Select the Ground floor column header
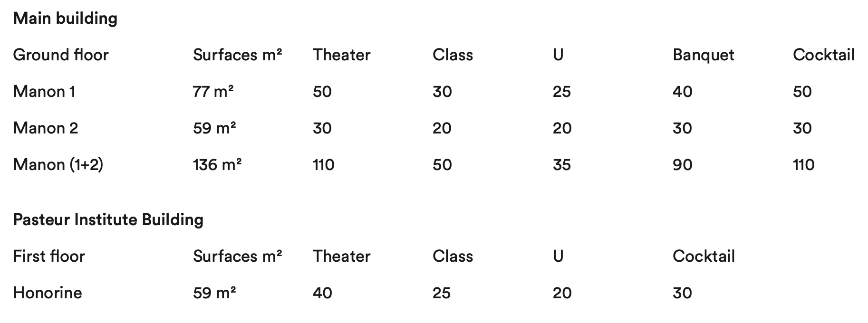This screenshot has height=323, width=868. pyautogui.click(x=61, y=55)
